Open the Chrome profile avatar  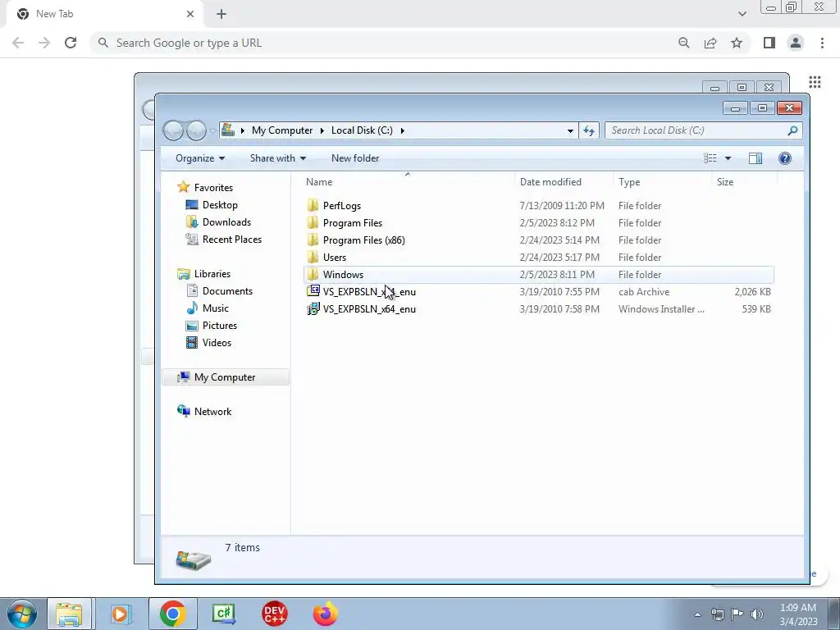click(796, 43)
